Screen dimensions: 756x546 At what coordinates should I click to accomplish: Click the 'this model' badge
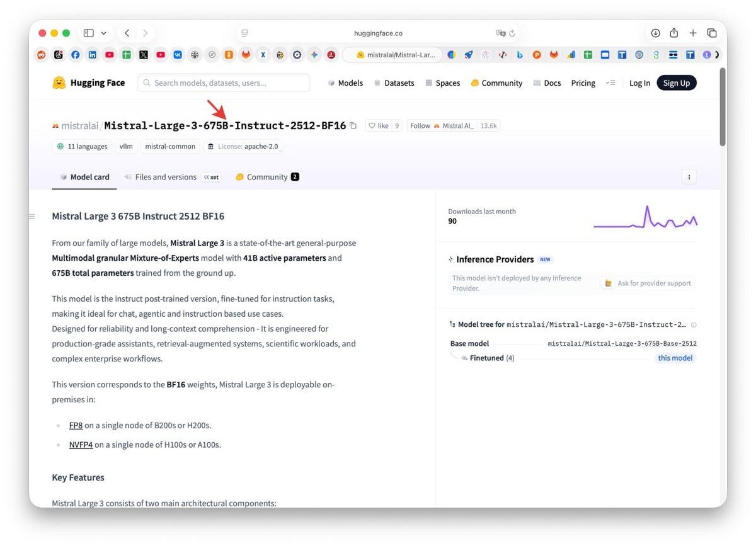pyautogui.click(x=675, y=358)
